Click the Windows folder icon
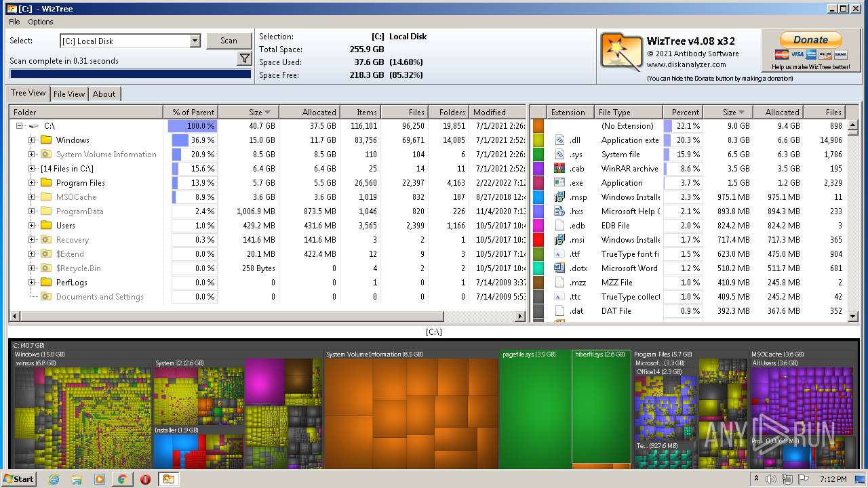This screenshot has height=488, width=868. pos(46,140)
